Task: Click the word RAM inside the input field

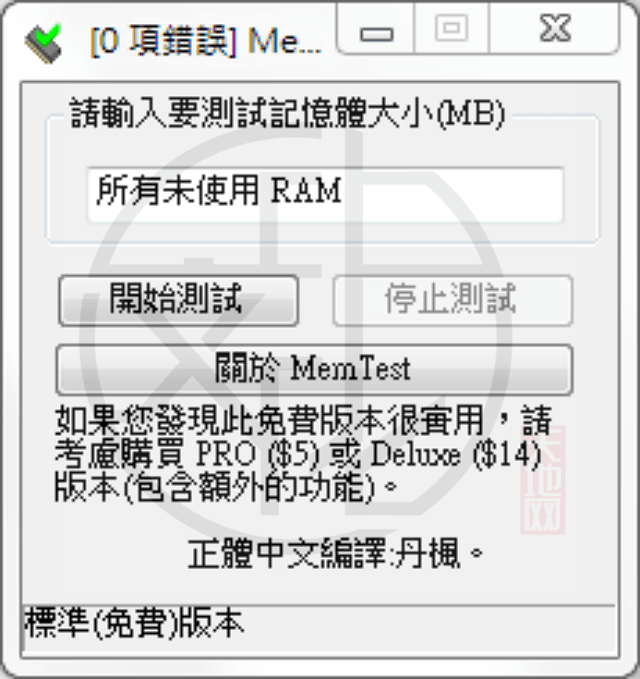Action: tap(307, 191)
